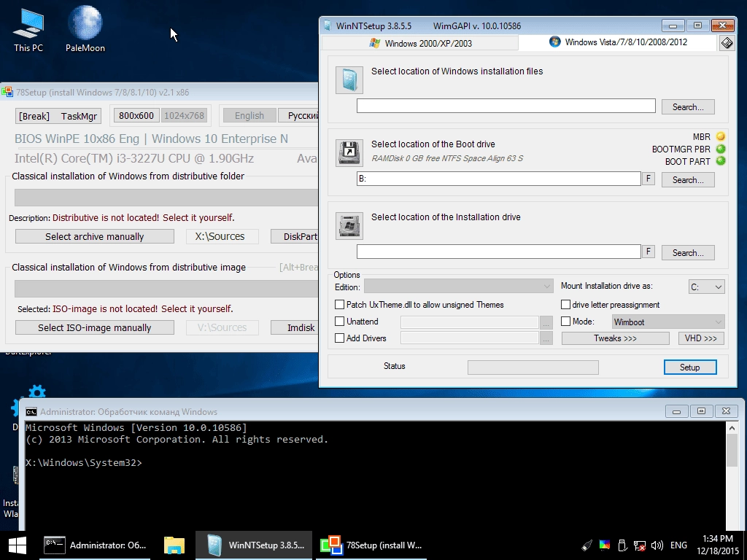
Task: Open Mount Installation drive letter dropdown
Action: (x=707, y=287)
